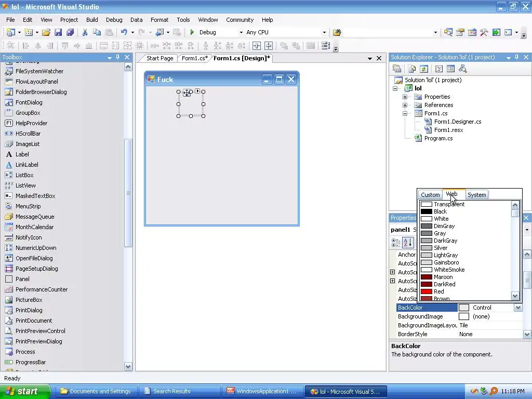
Task: Click Find in Files icon in toolbar
Action: (x=337, y=32)
